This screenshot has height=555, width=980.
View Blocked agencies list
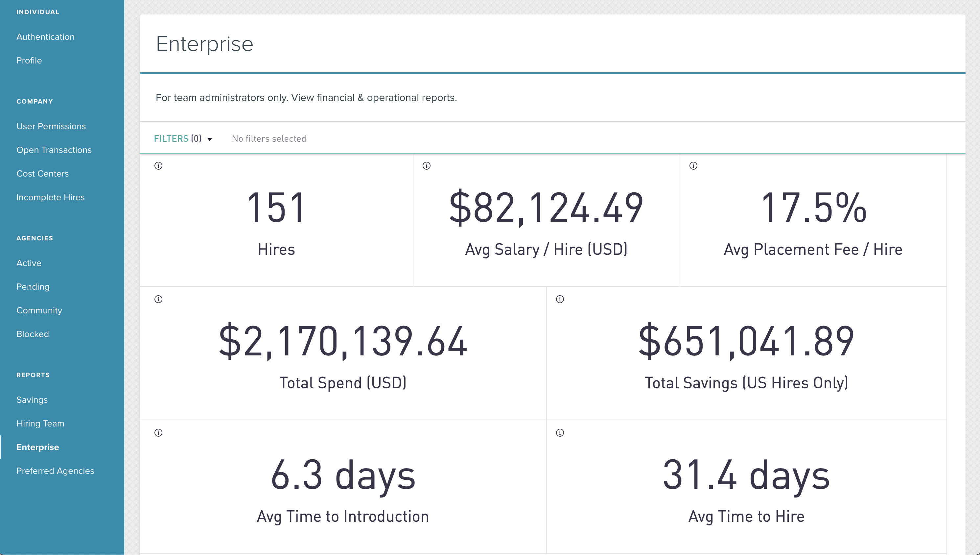pos(33,334)
